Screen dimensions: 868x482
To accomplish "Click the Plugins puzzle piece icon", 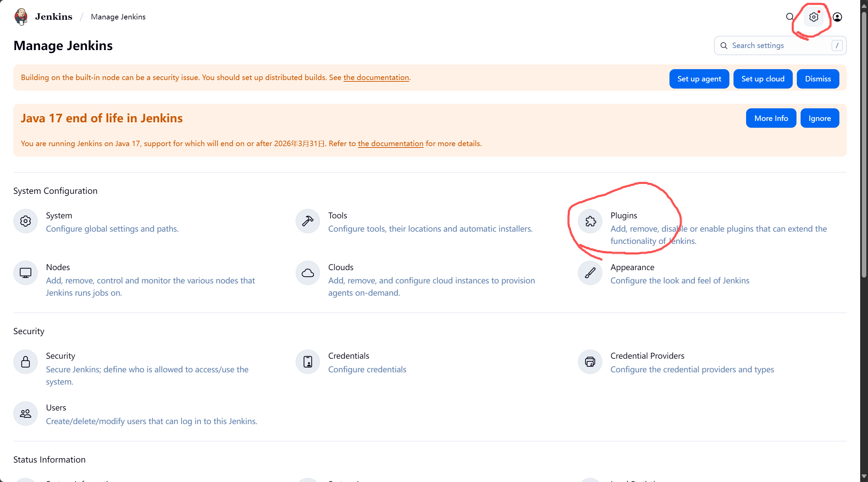I will pyautogui.click(x=590, y=221).
